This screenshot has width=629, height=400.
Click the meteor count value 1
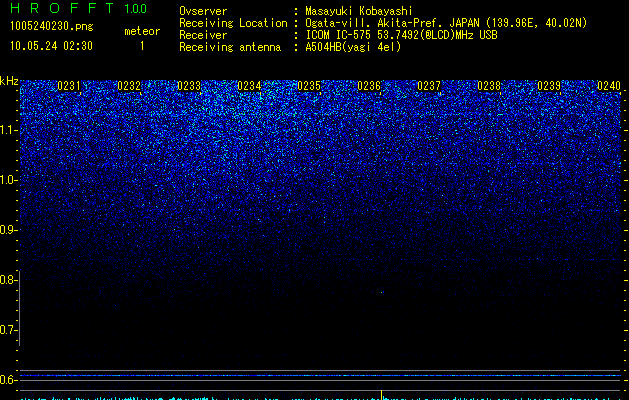coord(142,46)
